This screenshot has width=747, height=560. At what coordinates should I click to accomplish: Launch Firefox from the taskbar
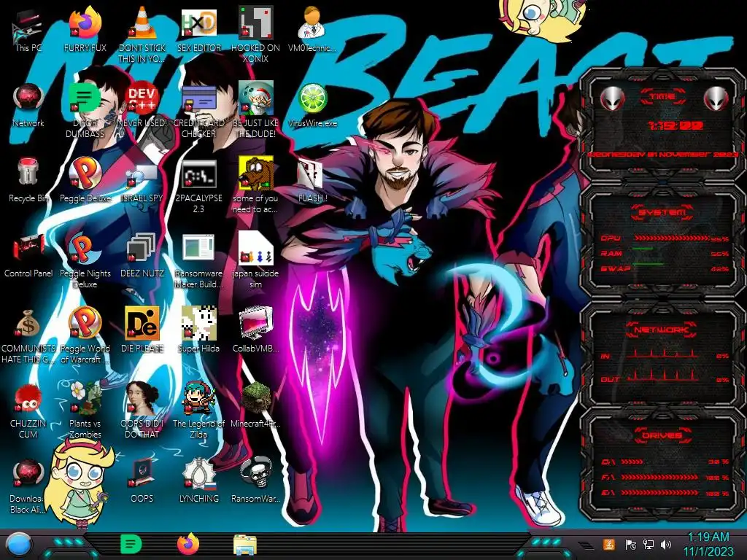(188, 544)
